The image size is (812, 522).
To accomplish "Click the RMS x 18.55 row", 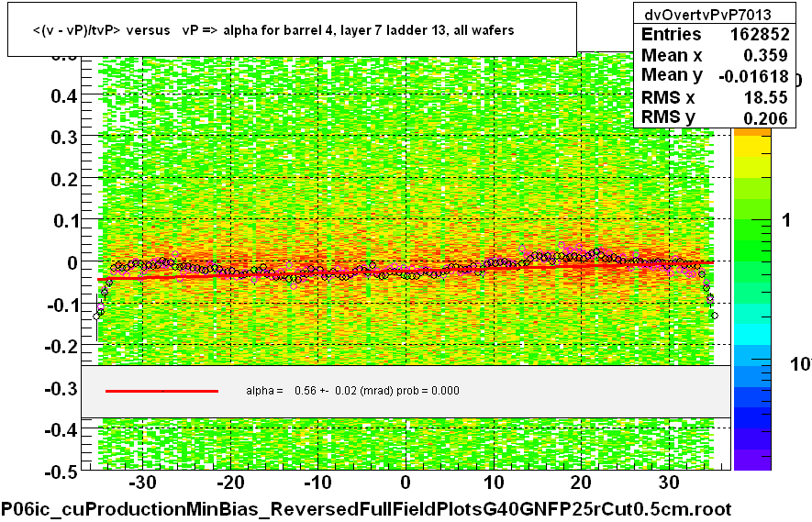I will coord(715,97).
